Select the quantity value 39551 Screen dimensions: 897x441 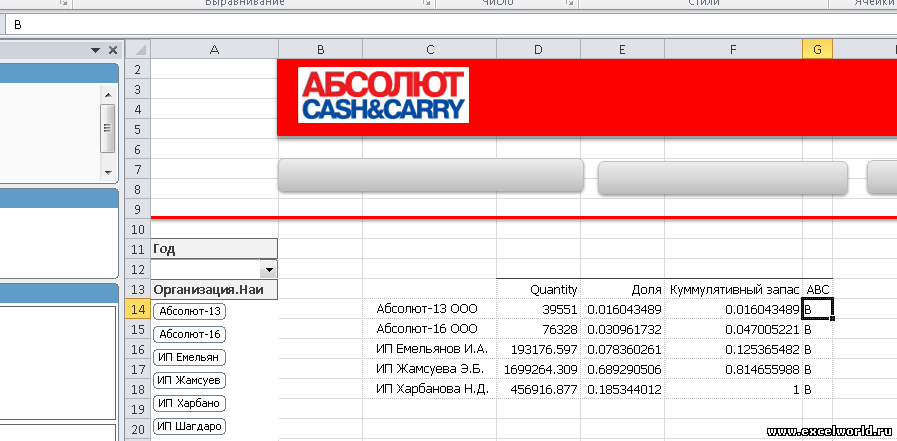coord(538,309)
